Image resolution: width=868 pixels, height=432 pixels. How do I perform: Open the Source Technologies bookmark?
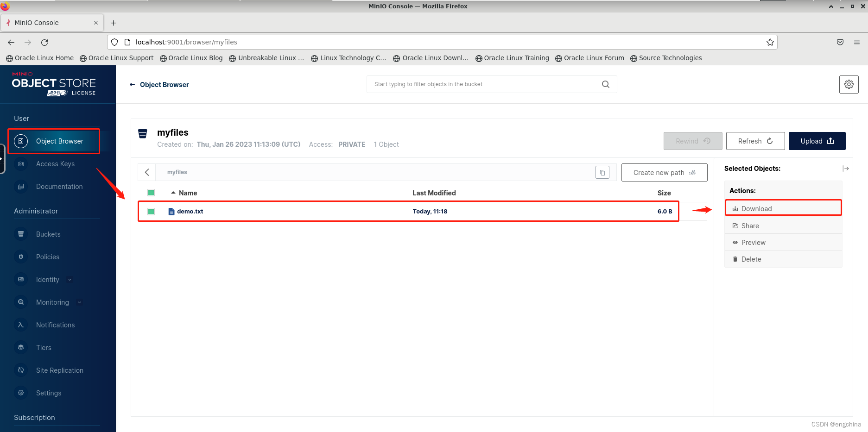pyautogui.click(x=666, y=58)
